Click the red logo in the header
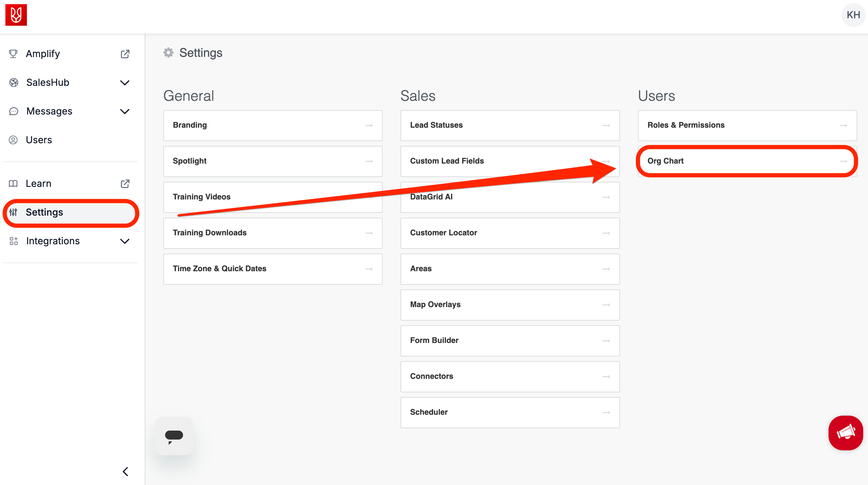The width and height of the screenshot is (868, 485). pyautogui.click(x=16, y=15)
